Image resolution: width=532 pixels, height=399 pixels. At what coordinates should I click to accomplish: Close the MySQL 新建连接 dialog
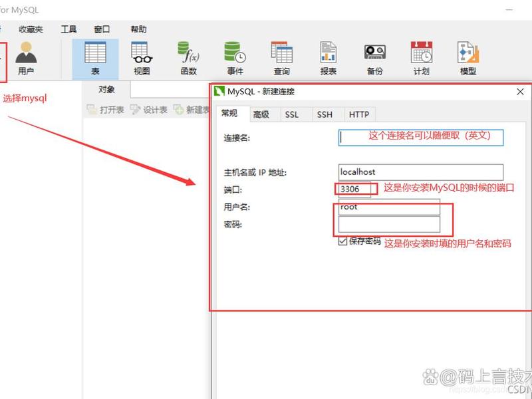coord(520,92)
